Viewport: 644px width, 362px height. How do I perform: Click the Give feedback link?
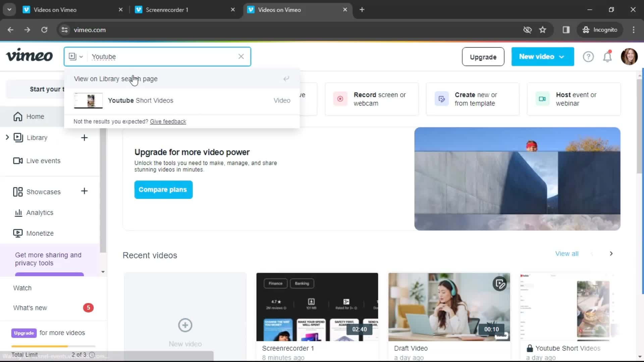pos(168,121)
